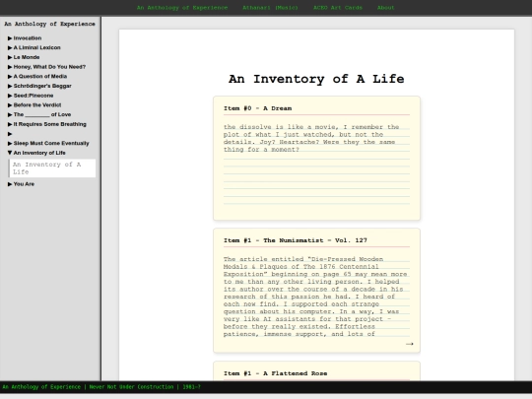
Task: Open Athanari (Music) nav link
Action: [270, 8]
